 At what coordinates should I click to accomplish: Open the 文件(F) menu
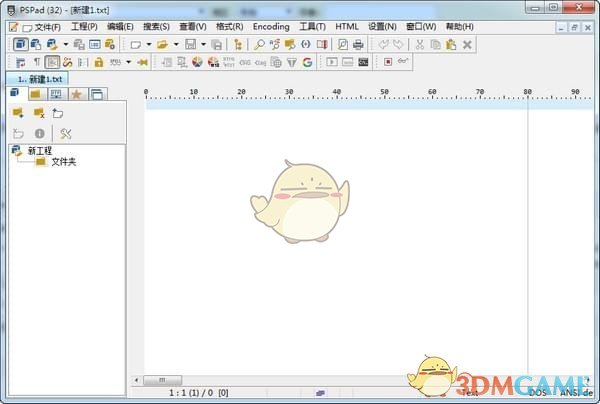(47, 27)
